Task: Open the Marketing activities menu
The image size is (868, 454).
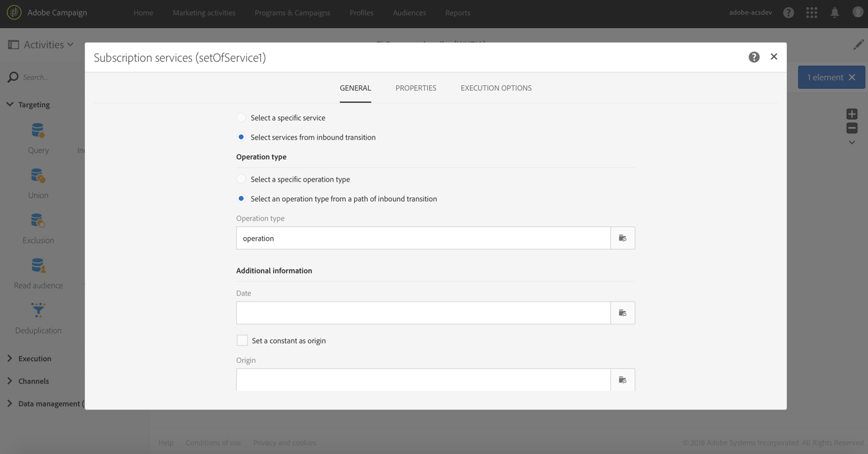Action: [x=204, y=13]
